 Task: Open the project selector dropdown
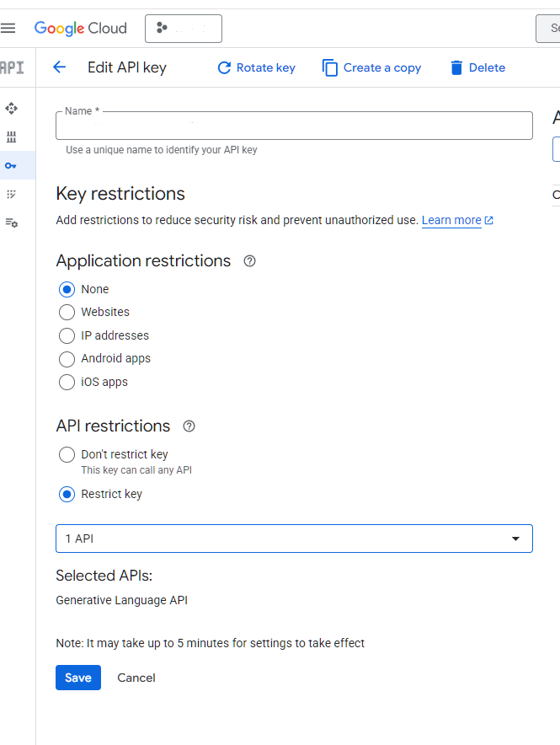point(184,29)
